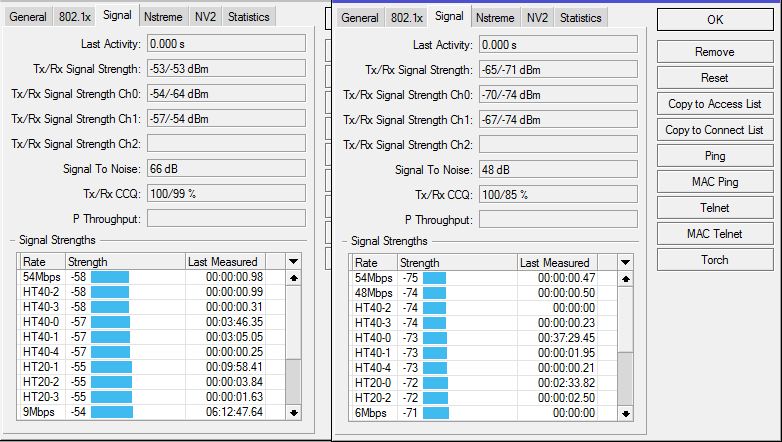Select HT40-1 row in right table
The width and height of the screenshot is (782, 442).
coord(484,353)
